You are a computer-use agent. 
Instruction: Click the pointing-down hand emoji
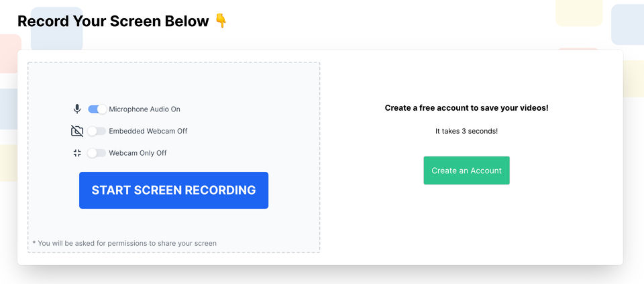pyautogui.click(x=221, y=21)
